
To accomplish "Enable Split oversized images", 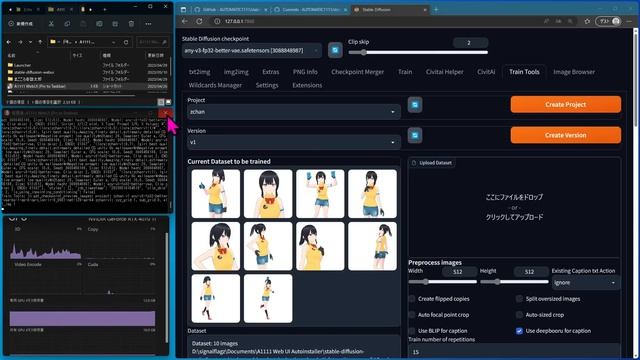I will coord(519,299).
